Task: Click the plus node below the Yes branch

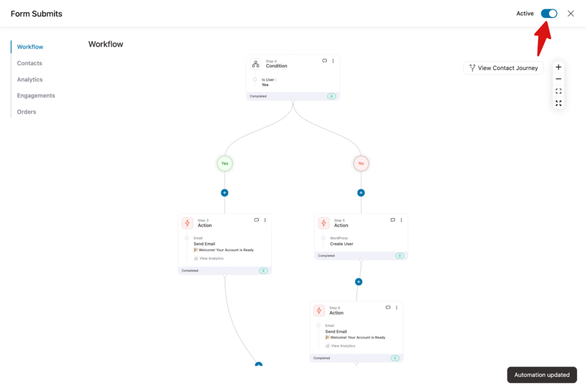Action: (x=224, y=193)
